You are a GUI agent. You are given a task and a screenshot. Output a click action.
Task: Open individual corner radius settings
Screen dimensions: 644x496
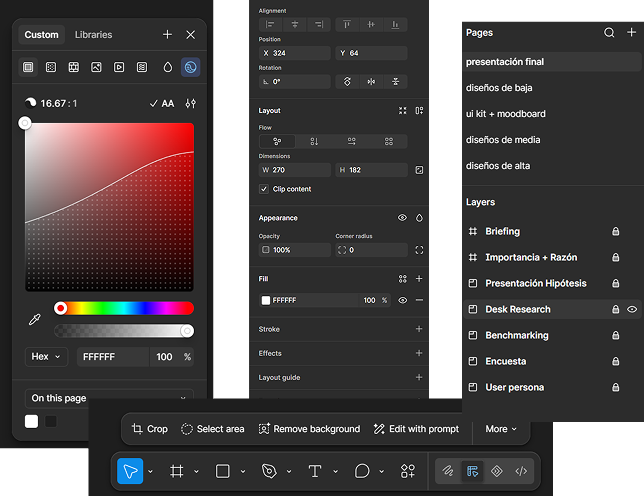[x=419, y=250]
